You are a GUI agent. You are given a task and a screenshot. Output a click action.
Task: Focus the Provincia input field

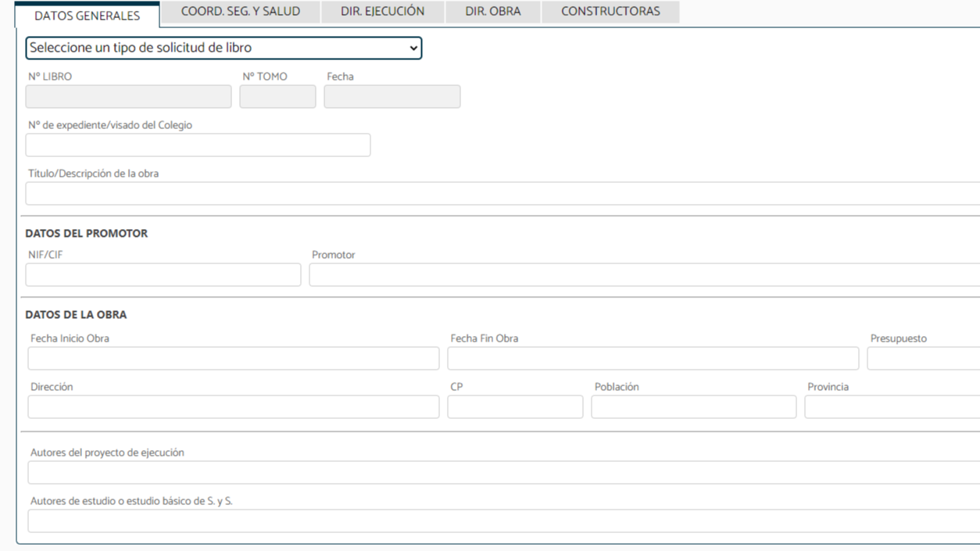892,407
